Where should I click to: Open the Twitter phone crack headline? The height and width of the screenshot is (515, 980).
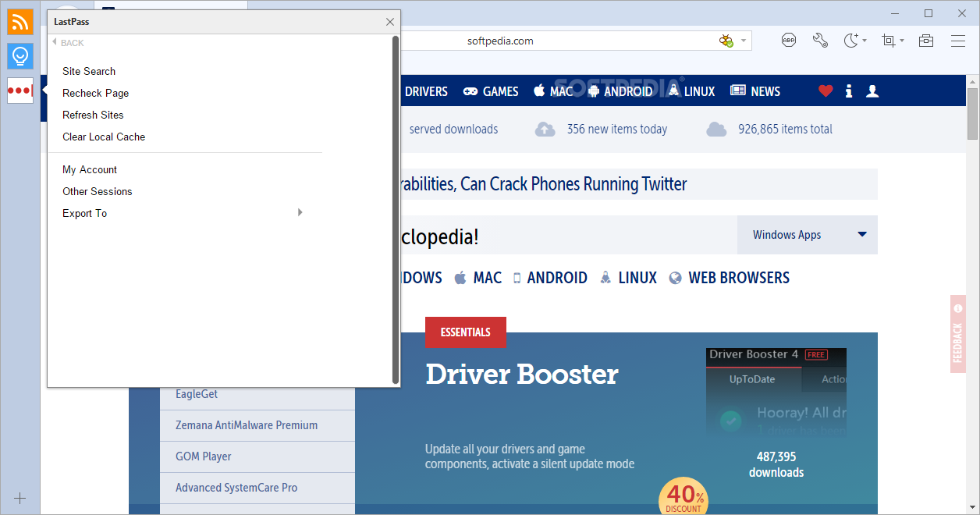coord(544,184)
